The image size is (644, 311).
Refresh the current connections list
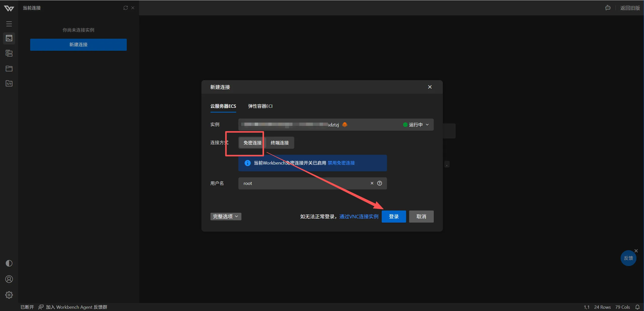click(x=125, y=8)
